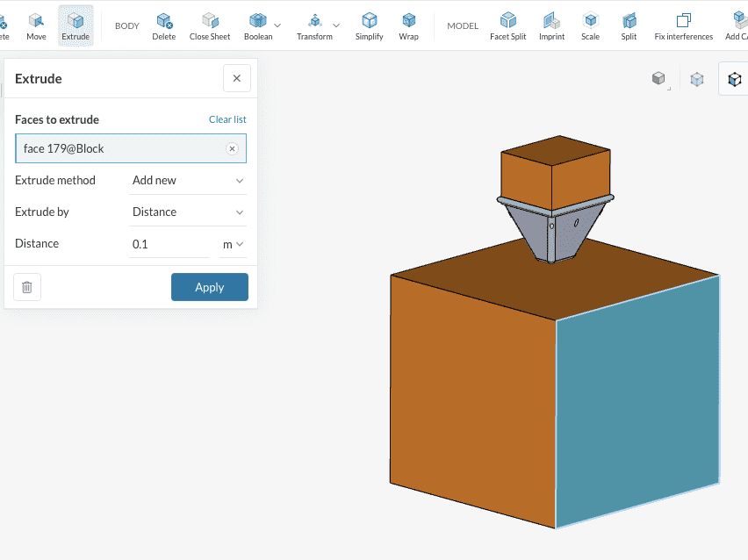This screenshot has width=748, height=560.
Task: Open the Extrude by Distance dropdown
Action: (x=188, y=212)
